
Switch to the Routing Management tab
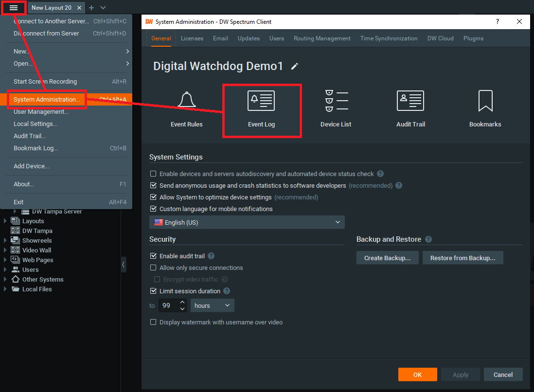click(322, 38)
